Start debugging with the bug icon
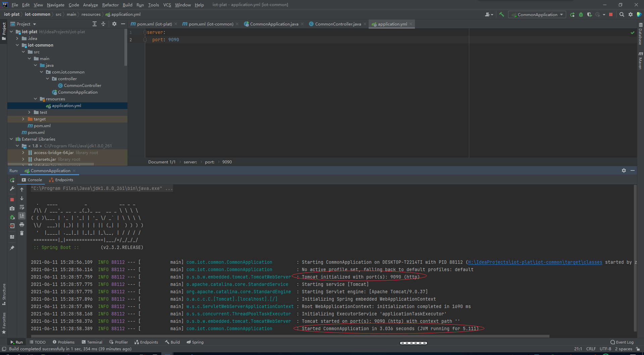The height and width of the screenshot is (355, 644). [x=581, y=14]
